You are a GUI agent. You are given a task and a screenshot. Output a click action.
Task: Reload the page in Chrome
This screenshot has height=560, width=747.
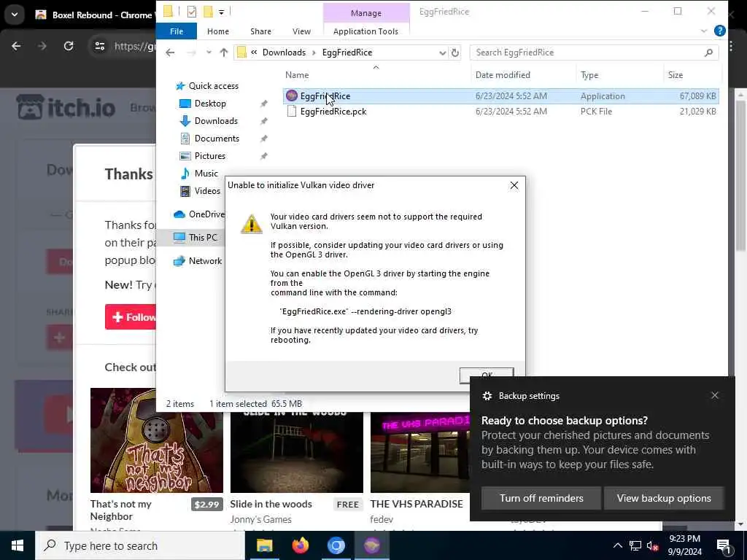69,46
